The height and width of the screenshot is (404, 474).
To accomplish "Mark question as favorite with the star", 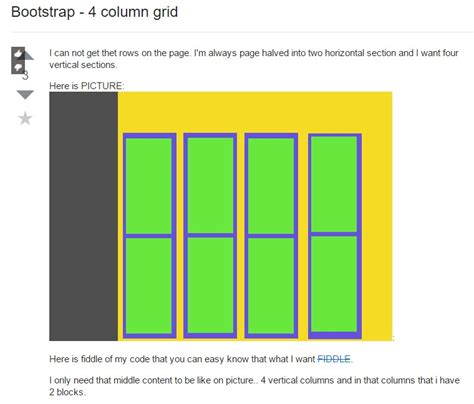I will point(25,118).
